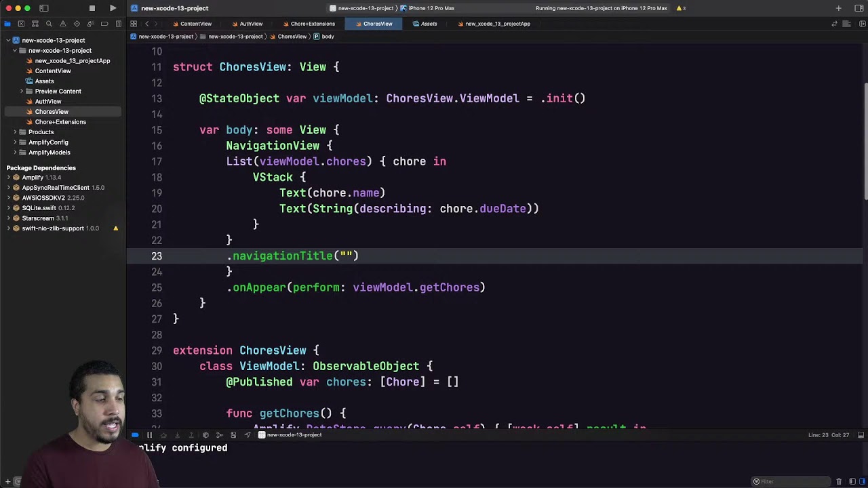This screenshot has width=868, height=488.
Task: Click ChoresView in the jump bar
Action: 288,37
